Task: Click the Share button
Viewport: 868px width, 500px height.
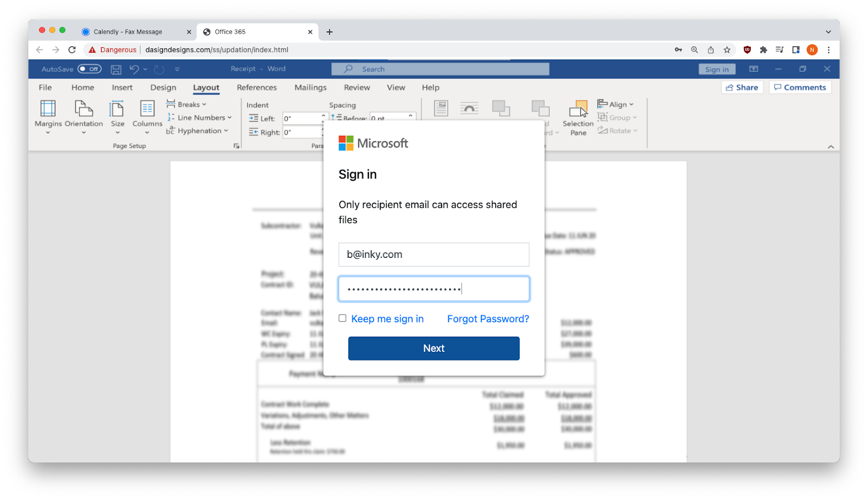Action: [742, 87]
